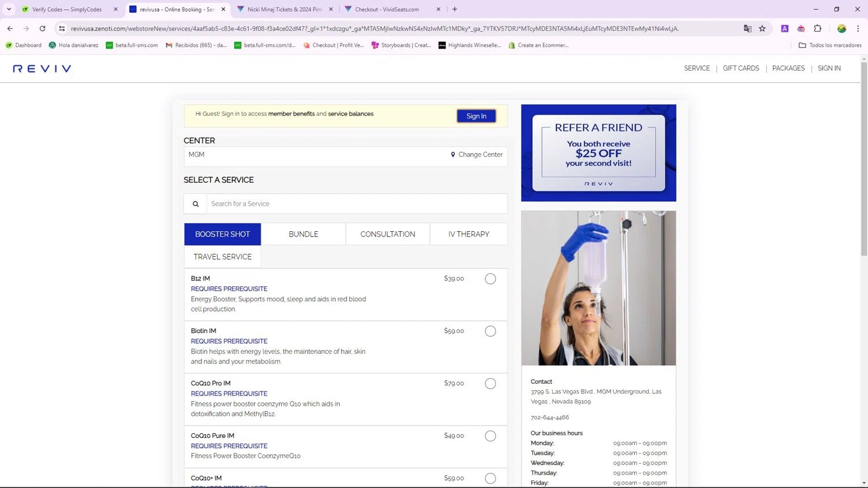Click the Search for a Service field
The width and height of the screenshot is (868, 488).
(x=356, y=204)
